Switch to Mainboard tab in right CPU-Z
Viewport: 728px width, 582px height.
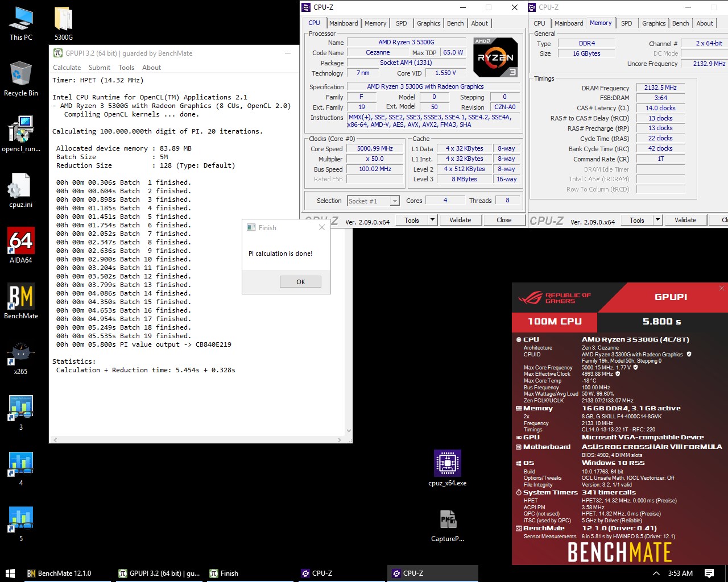(569, 23)
